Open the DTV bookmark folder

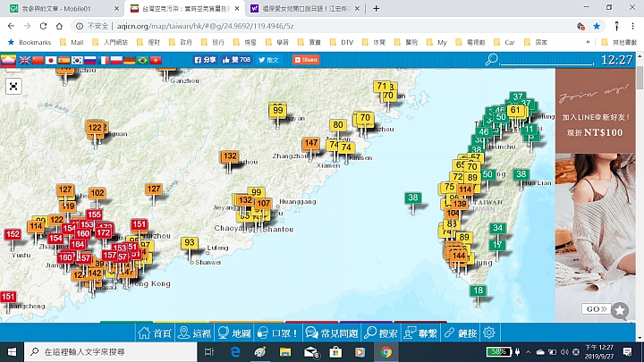pos(342,42)
